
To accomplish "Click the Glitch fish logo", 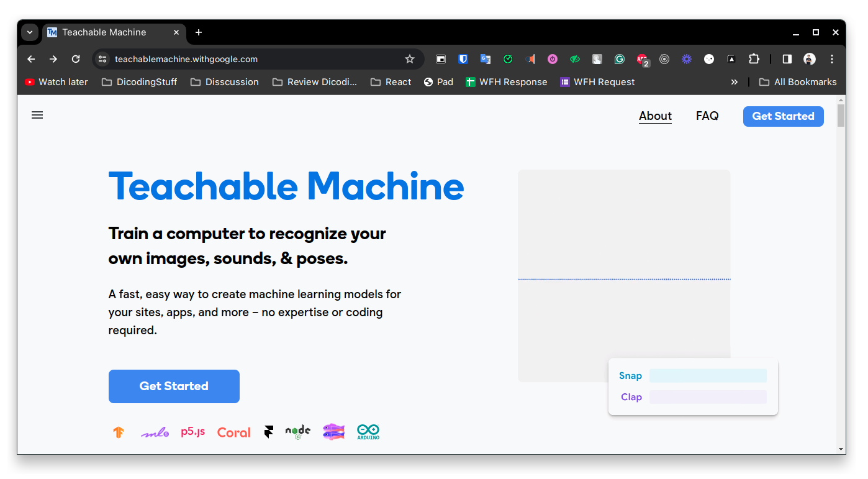I will [333, 432].
